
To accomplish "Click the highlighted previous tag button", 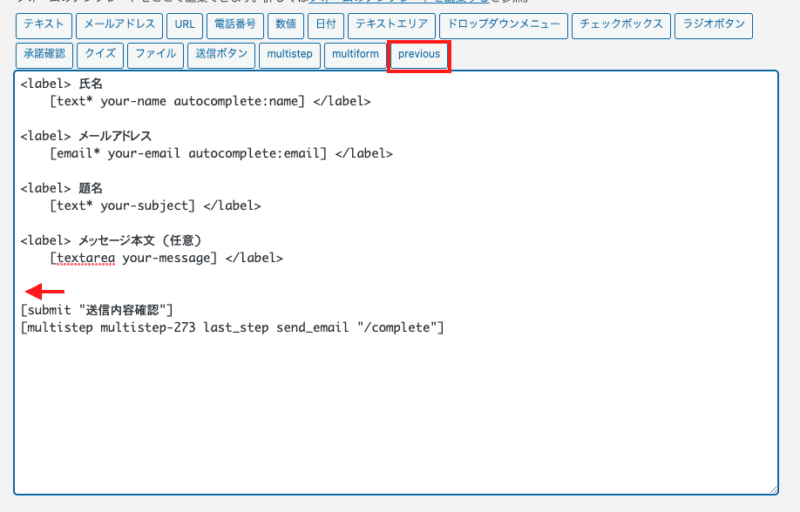I will 419,55.
